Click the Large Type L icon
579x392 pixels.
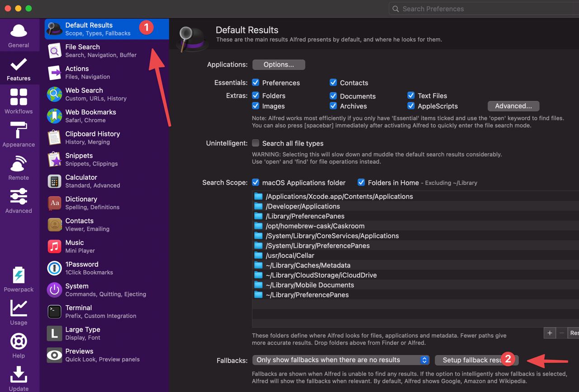(55, 333)
